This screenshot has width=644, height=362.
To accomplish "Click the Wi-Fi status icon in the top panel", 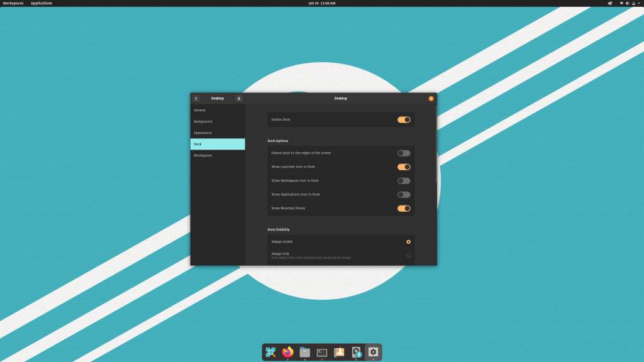I will (621, 3).
